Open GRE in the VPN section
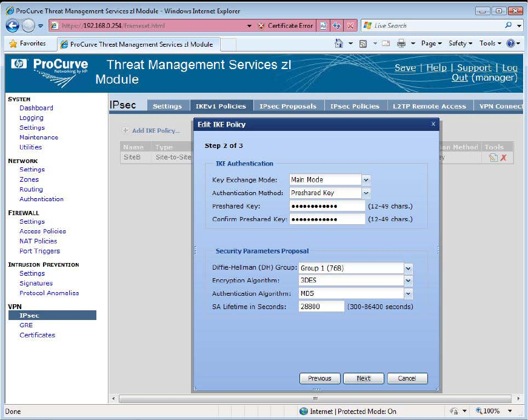 coord(26,325)
